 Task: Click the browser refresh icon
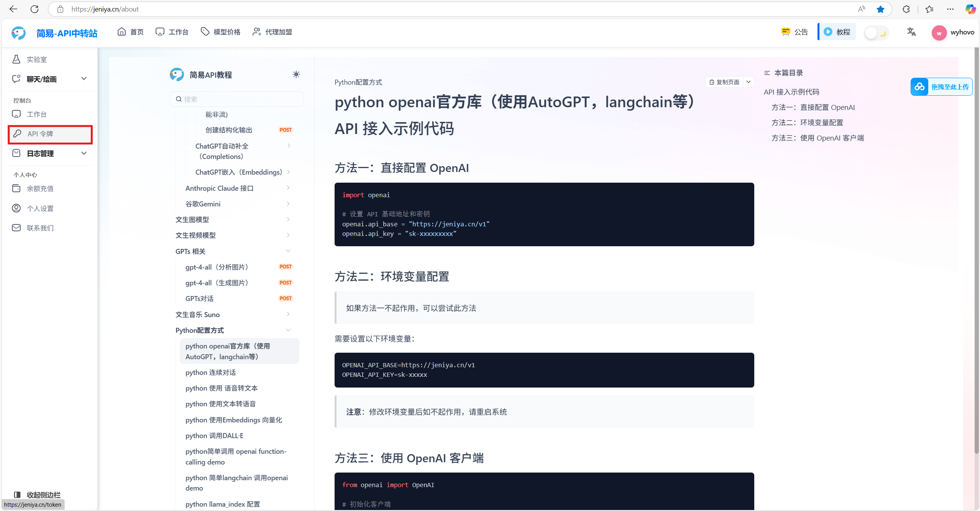[34, 9]
